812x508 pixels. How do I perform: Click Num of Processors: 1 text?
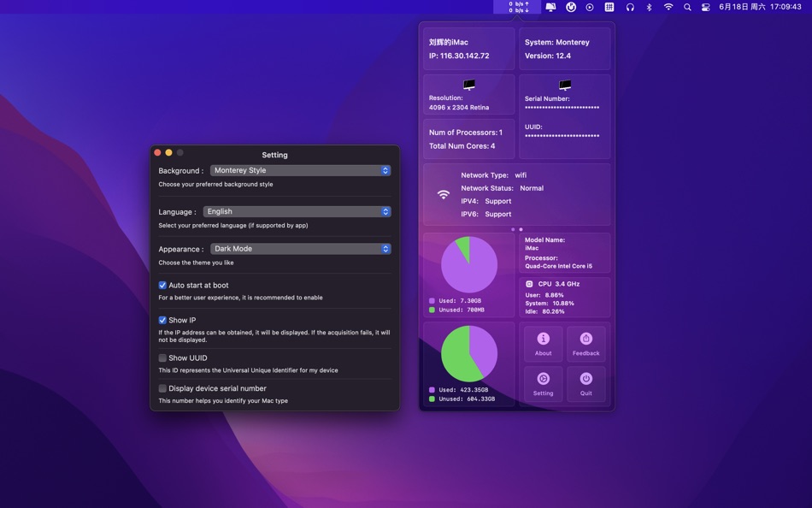466,133
